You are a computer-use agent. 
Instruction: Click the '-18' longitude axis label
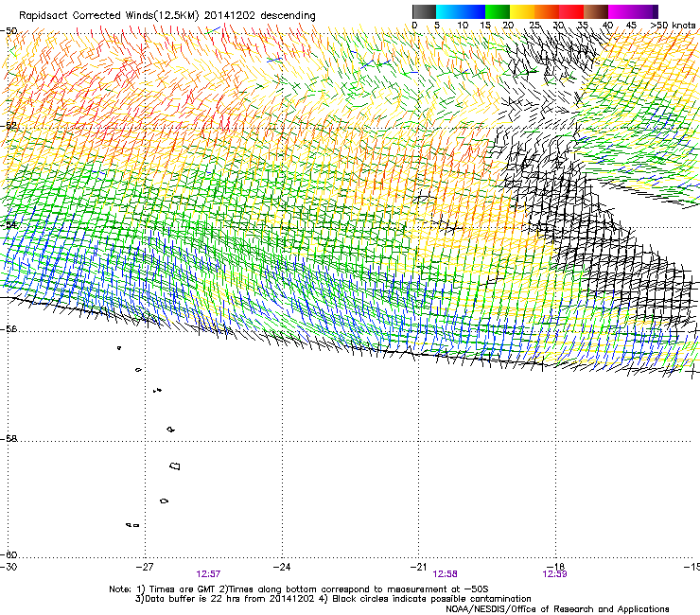pos(556,567)
